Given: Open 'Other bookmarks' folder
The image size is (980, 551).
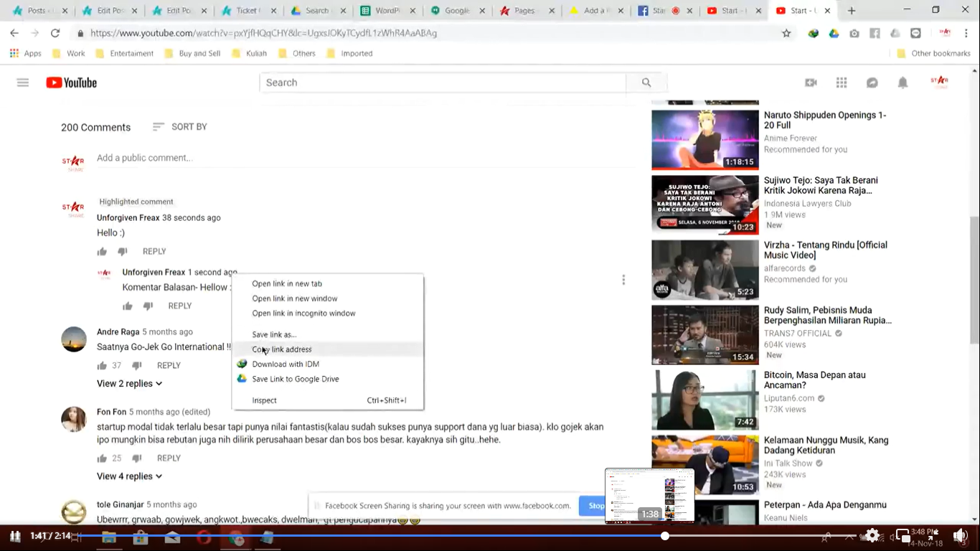Looking at the screenshot, I should pyautogui.click(x=934, y=54).
